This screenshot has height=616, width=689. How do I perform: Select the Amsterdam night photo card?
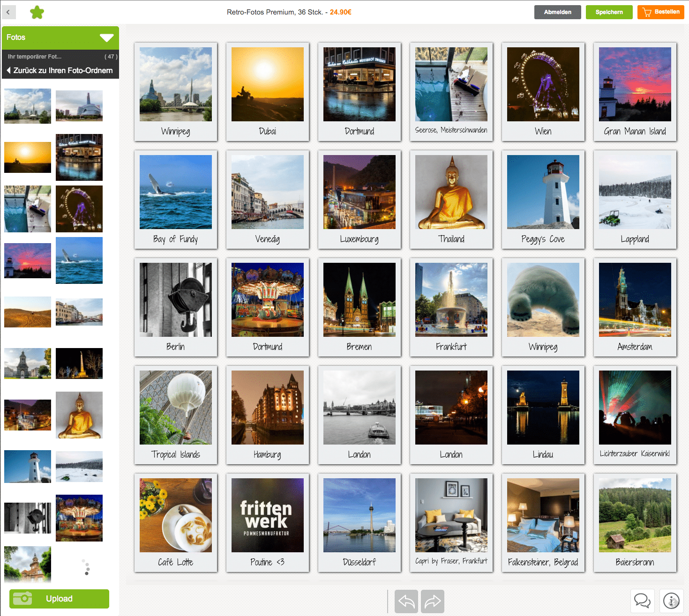(x=635, y=307)
